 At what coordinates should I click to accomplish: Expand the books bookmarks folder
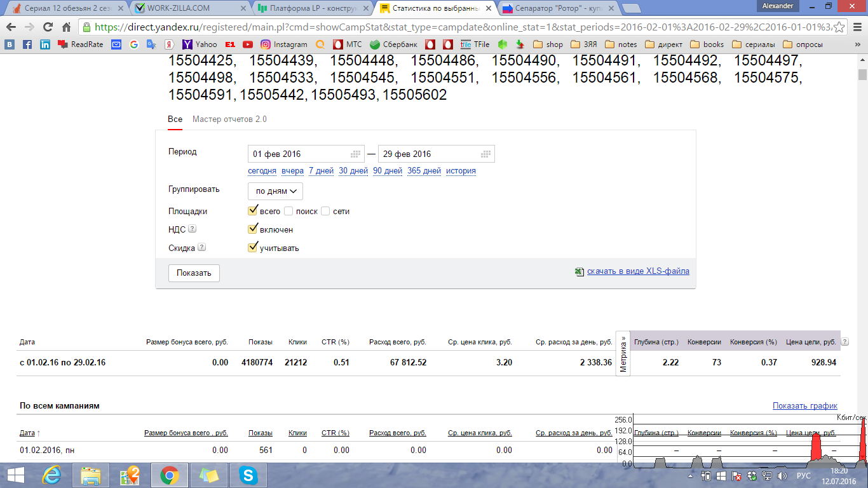pos(707,44)
